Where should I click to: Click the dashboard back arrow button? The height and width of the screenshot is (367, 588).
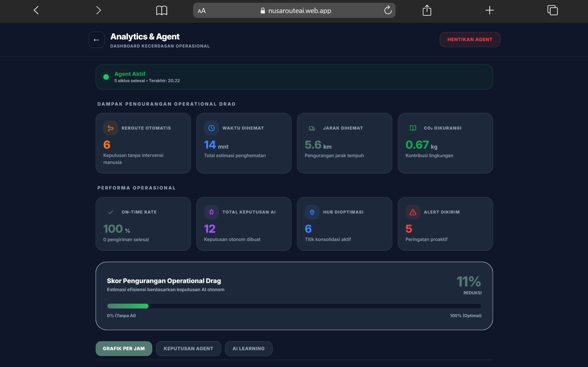pyautogui.click(x=96, y=40)
